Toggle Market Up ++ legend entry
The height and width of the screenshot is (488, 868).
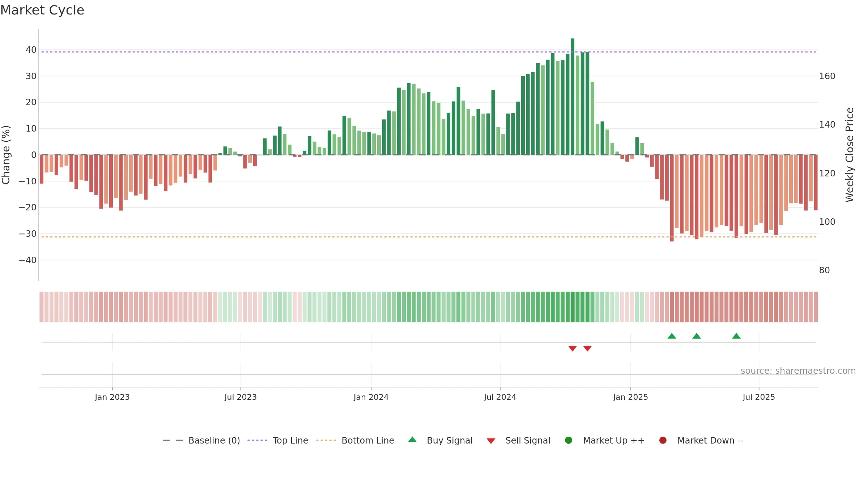(x=604, y=440)
